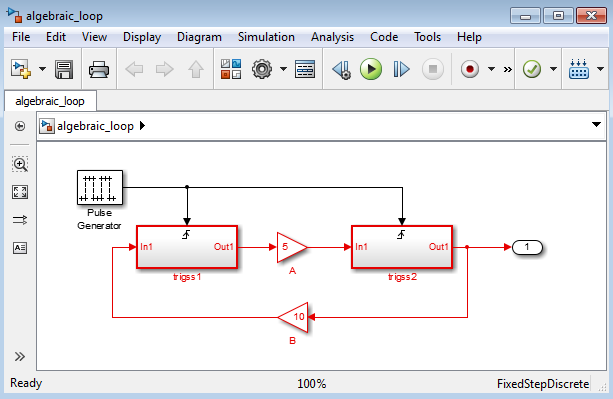Expand the configuration gear dropdown arrow
The width and height of the screenshot is (613, 399).
pos(283,69)
